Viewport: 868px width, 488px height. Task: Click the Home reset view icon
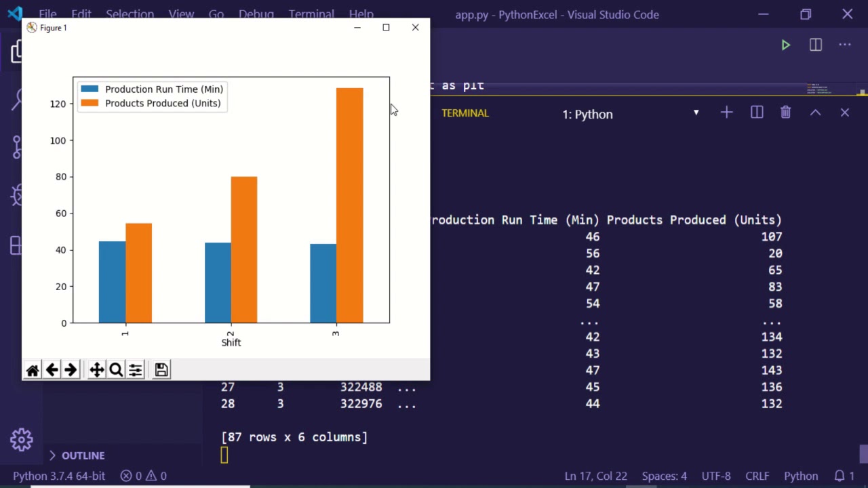(x=32, y=370)
